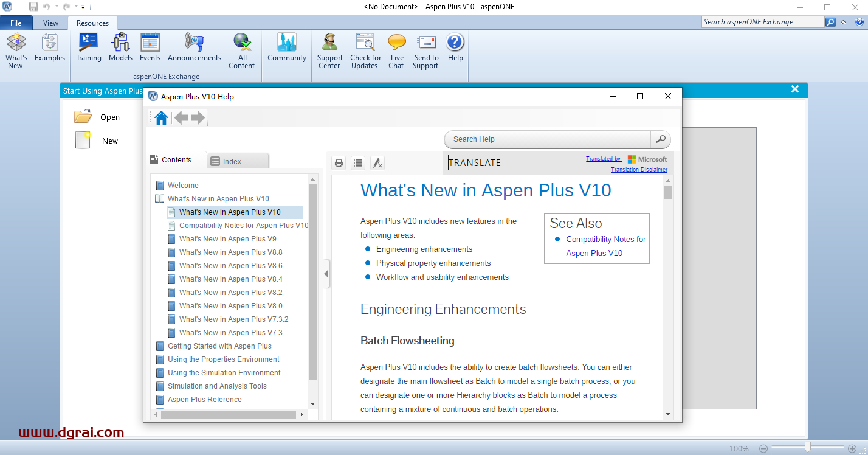The height and width of the screenshot is (455, 868).
Task: Click the aspenONE Exchange search magnifier
Action: coord(830,22)
